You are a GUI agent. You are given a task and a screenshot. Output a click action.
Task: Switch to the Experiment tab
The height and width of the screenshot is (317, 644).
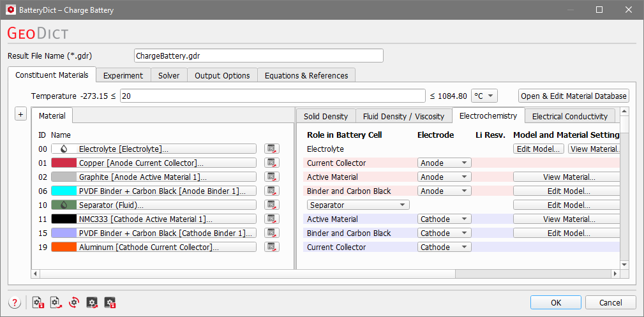pyautogui.click(x=123, y=75)
